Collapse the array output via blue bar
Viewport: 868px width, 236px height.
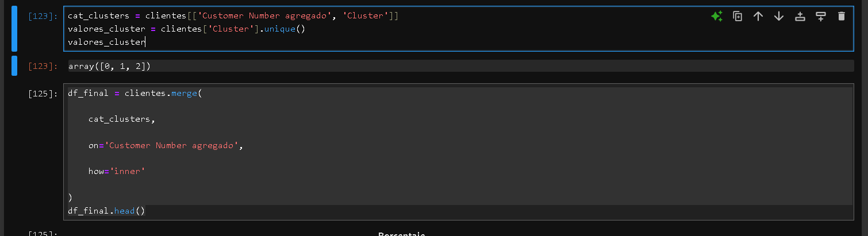click(x=14, y=66)
